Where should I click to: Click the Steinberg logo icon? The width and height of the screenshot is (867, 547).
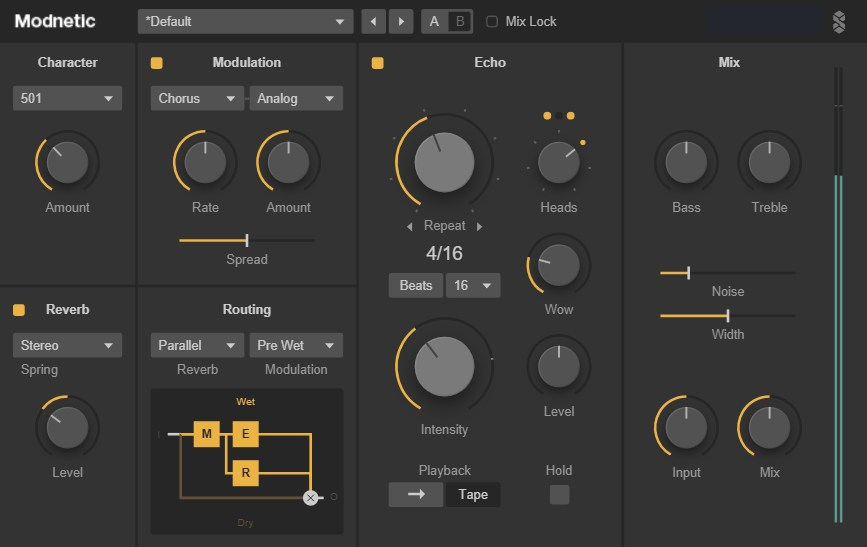[x=838, y=22]
